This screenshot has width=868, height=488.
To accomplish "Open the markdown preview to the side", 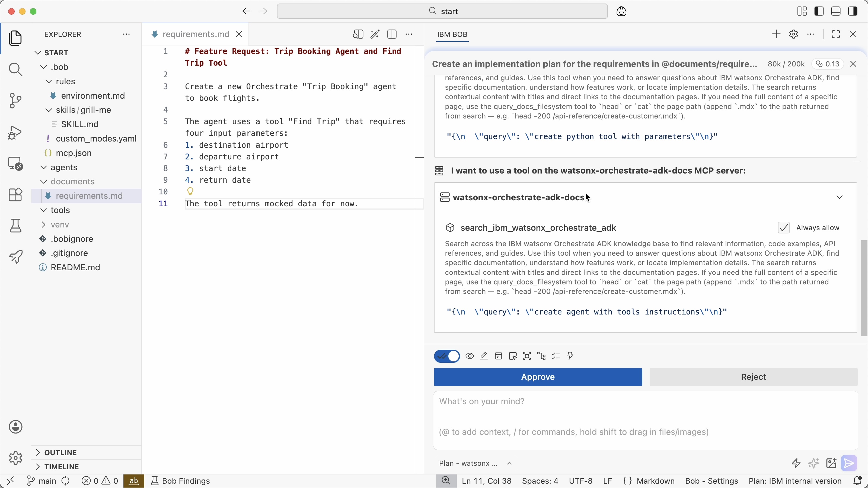I will point(358,34).
